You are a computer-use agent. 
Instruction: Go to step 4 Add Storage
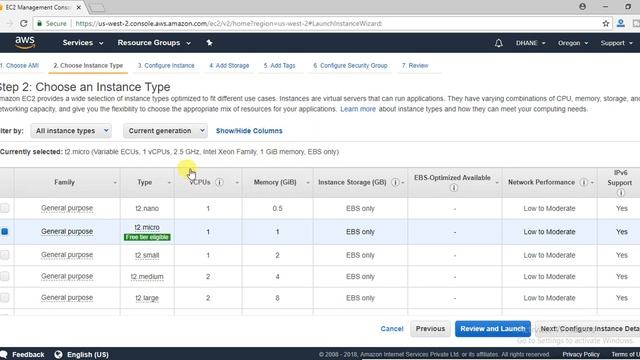pos(229,65)
